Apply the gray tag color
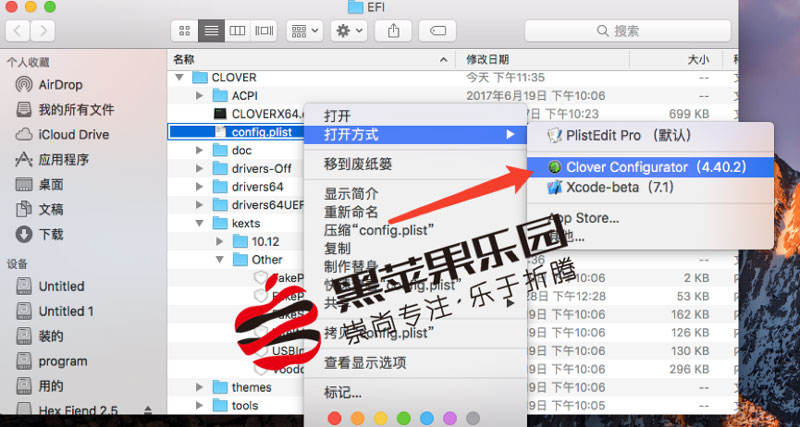Screen dimensions: 800x427 point(473,418)
